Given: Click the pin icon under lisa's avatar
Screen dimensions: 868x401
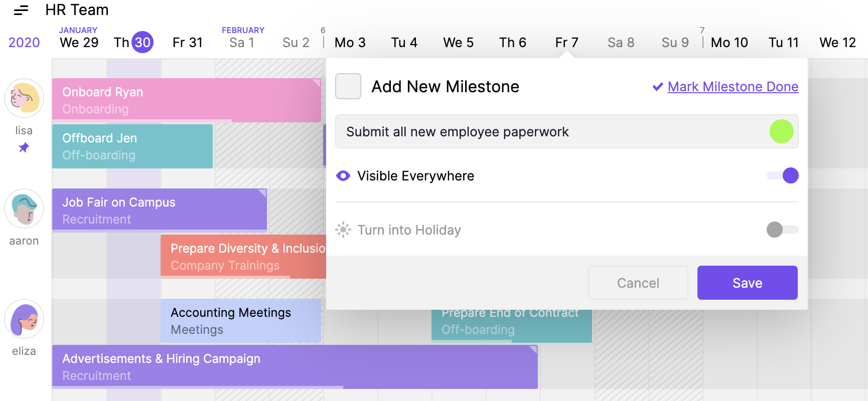Looking at the screenshot, I should (x=24, y=147).
